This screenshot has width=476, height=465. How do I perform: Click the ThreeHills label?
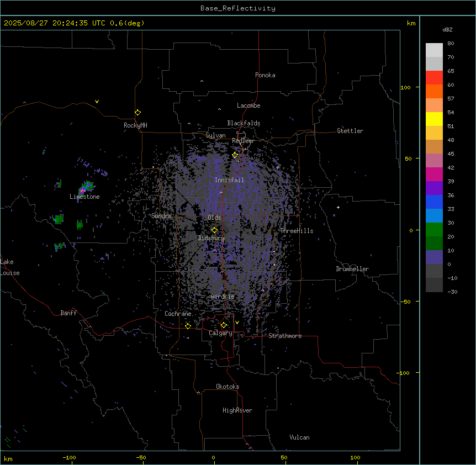297,231
